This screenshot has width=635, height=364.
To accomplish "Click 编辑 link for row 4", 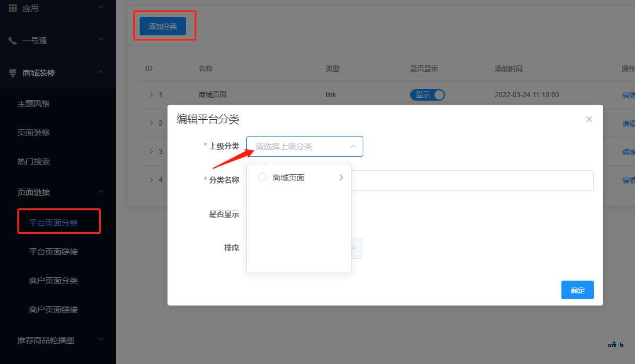I will click(x=629, y=180).
